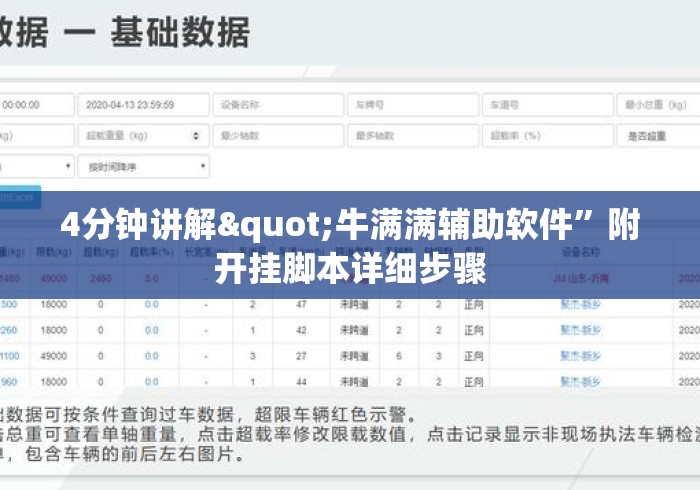This screenshot has width=700, height=490.
Task: Select the speed cell reading 42
Action: click(x=301, y=330)
